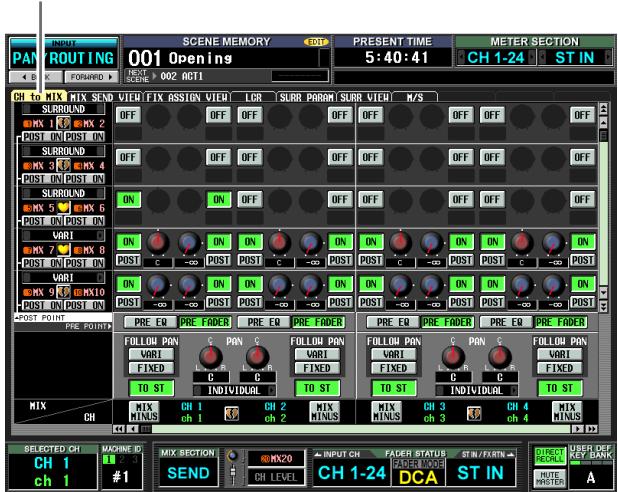Adjust CH 1's red MX 7/8 pan knob
618x492 pixels.
click(x=158, y=243)
